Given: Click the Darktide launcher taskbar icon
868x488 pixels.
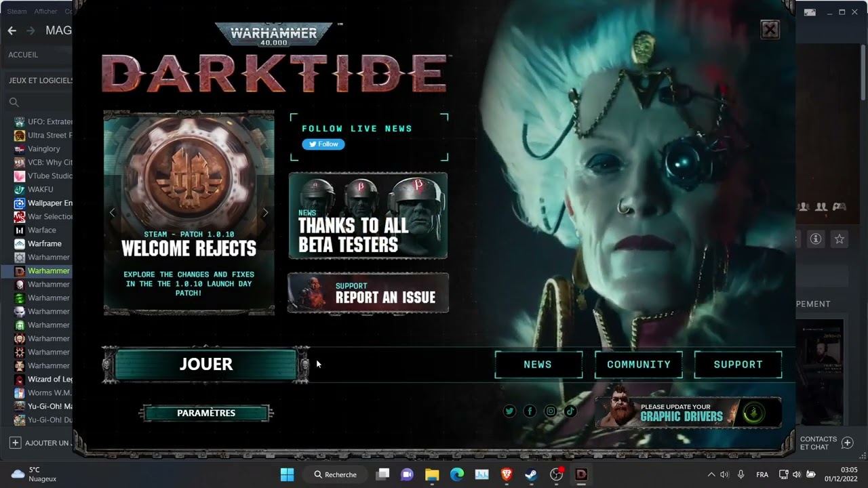Looking at the screenshot, I should click(581, 474).
